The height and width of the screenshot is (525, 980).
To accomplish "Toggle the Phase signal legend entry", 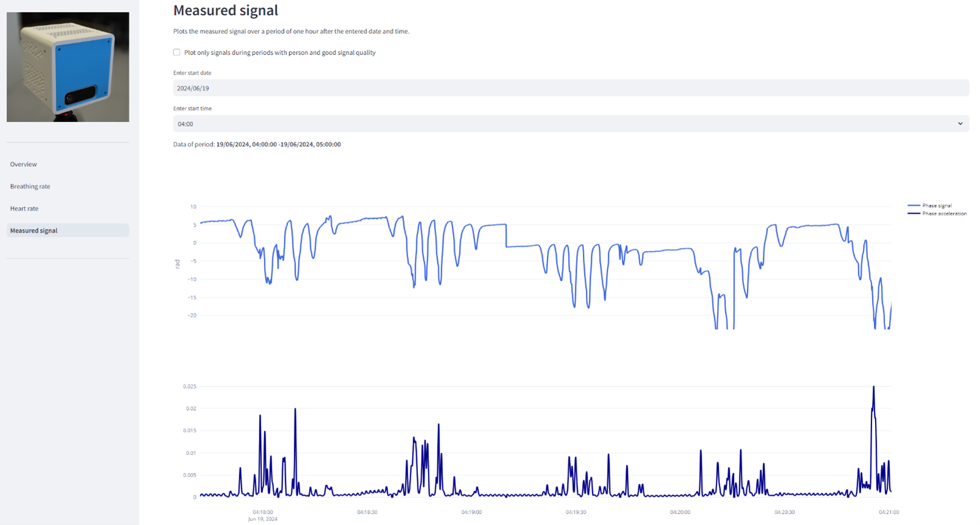I will [937, 206].
